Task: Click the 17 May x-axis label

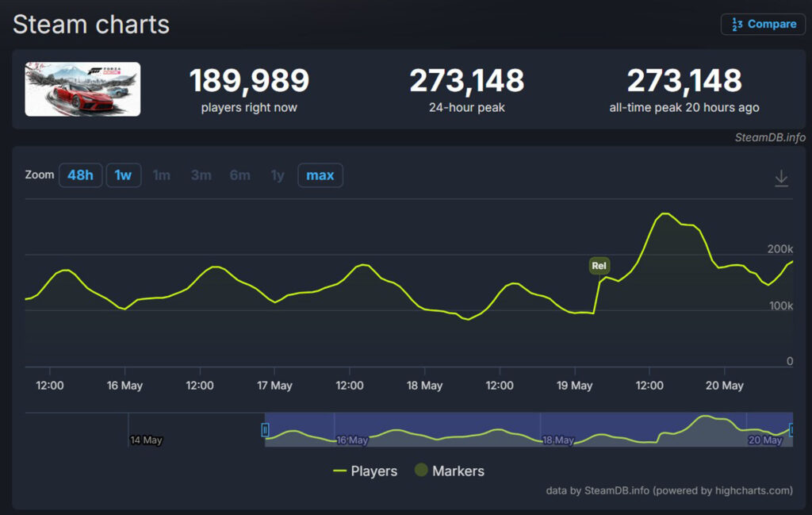Action: pos(274,386)
